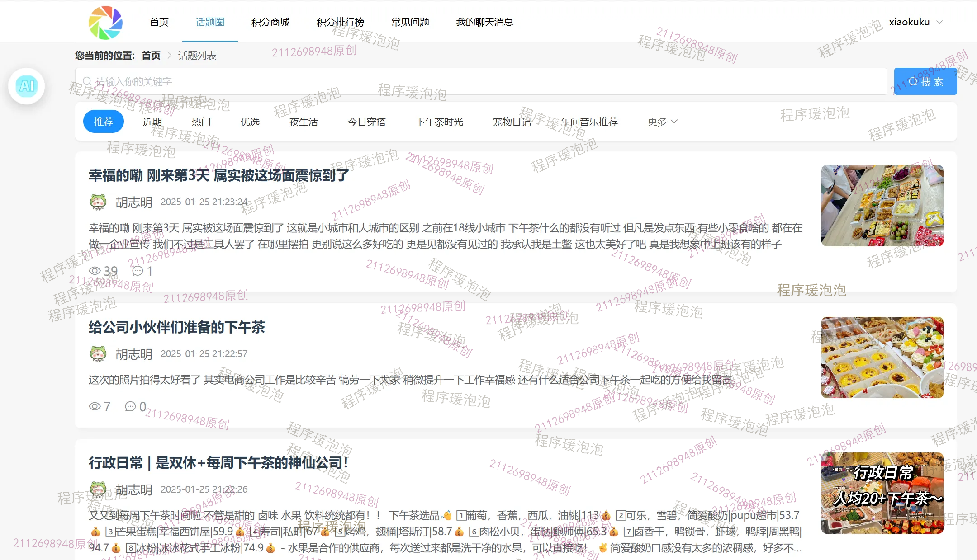Click the comment bubble icon showing 0

(x=130, y=406)
